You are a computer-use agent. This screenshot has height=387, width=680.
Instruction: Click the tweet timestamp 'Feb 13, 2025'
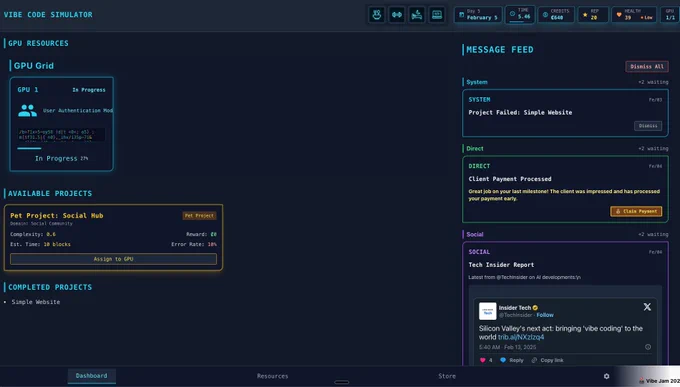point(520,347)
